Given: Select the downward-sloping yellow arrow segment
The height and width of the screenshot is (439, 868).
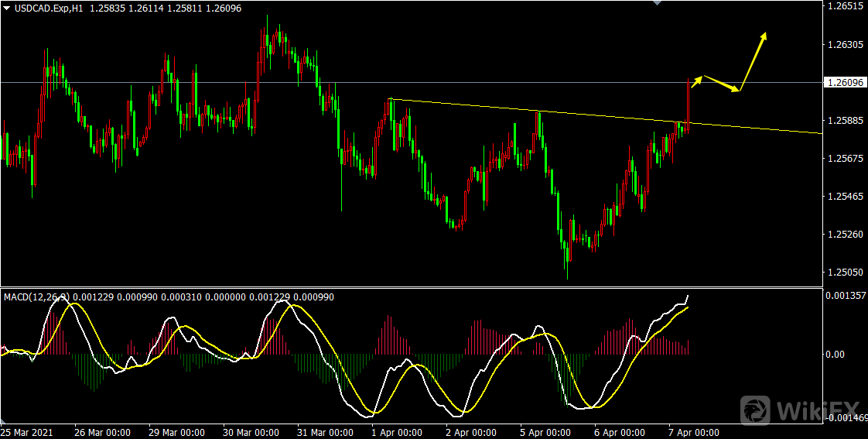Looking at the screenshot, I should (721, 84).
